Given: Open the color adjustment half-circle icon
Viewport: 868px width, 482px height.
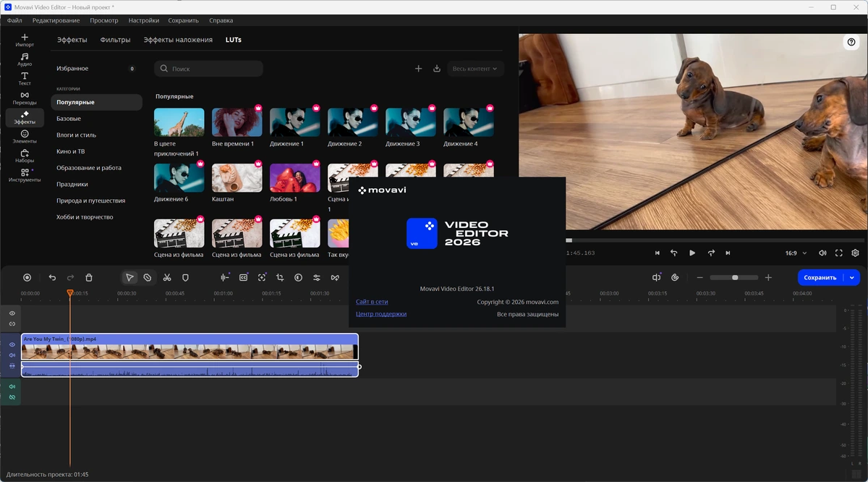Looking at the screenshot, I should [298, 277].
